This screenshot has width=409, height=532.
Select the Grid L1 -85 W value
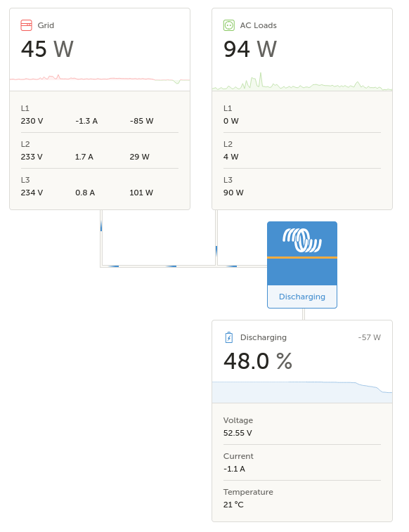tap(141, 121)
